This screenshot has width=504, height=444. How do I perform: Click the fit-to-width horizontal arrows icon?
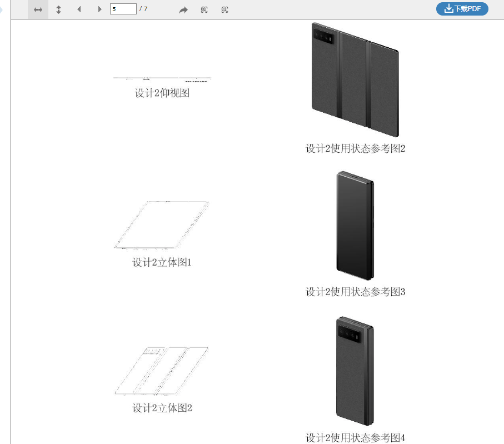38,9
